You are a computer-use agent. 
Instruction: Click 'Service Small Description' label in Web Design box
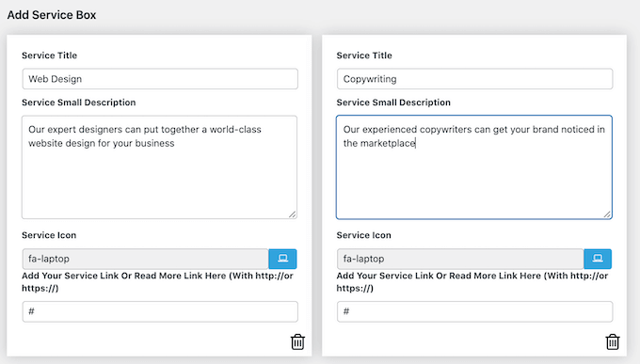click(79, 103)
